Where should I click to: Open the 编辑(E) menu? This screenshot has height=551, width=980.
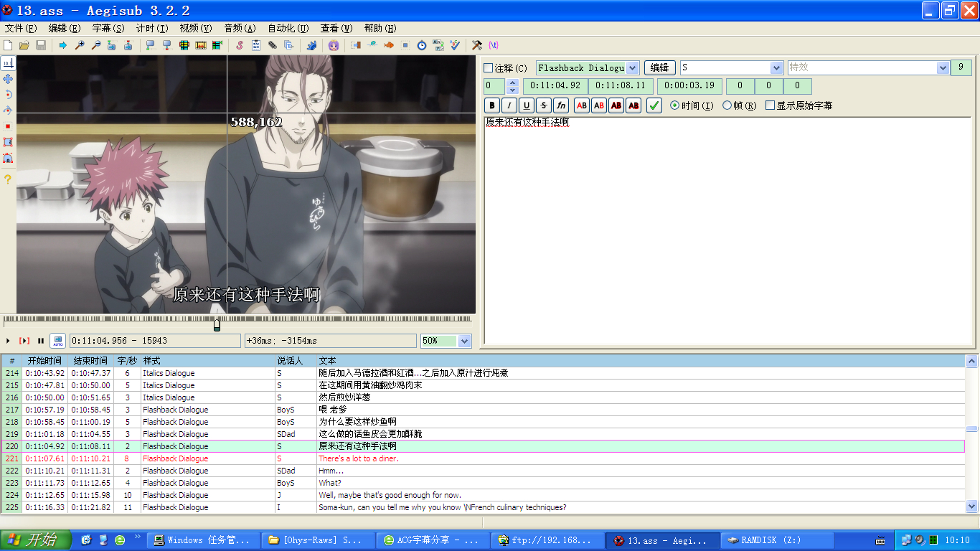(65, 29)
